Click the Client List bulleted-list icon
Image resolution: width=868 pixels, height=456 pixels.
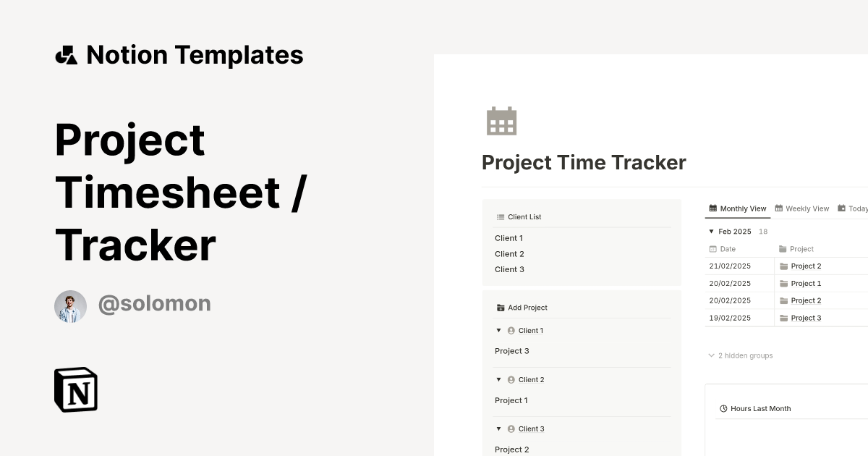point(500,216)
